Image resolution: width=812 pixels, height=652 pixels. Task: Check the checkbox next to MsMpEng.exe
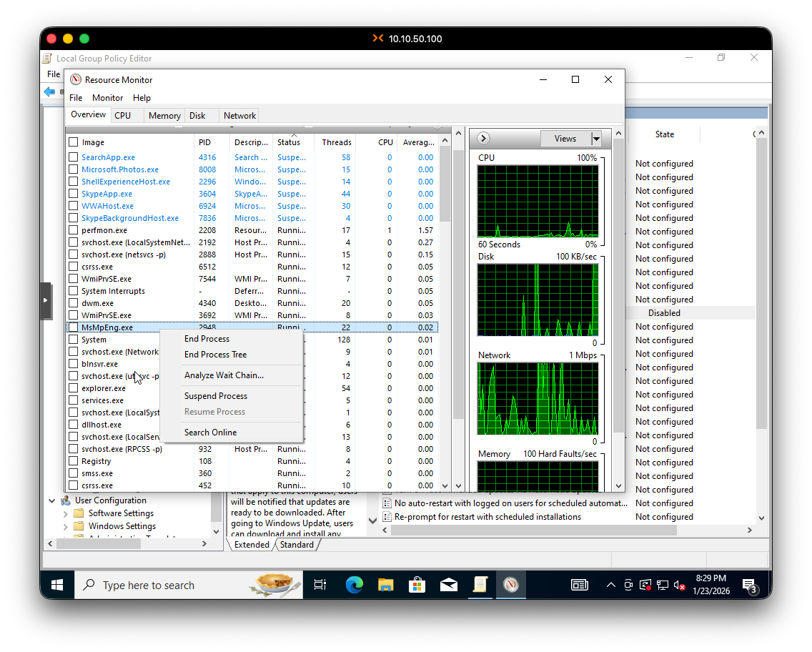point(72,327)
